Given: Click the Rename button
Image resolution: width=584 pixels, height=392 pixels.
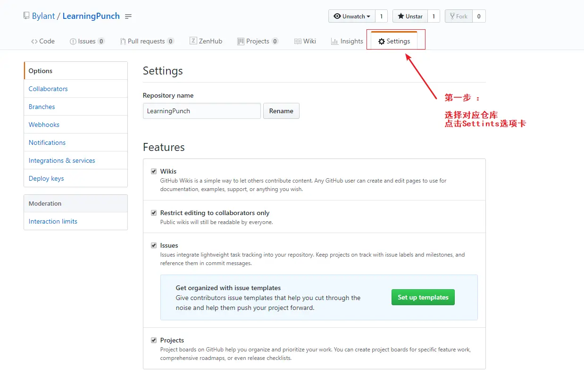Looking at the screenshot, I should coord(281,111).
